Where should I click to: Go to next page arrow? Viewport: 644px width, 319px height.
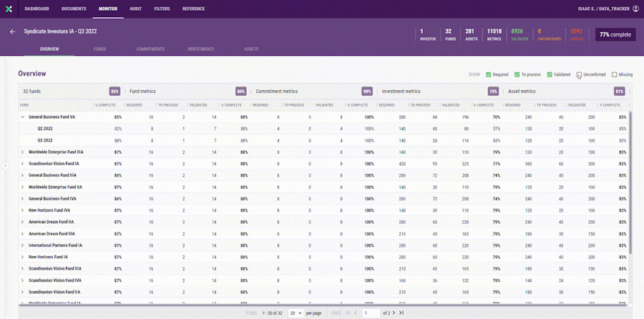click(x=394, y=313)
